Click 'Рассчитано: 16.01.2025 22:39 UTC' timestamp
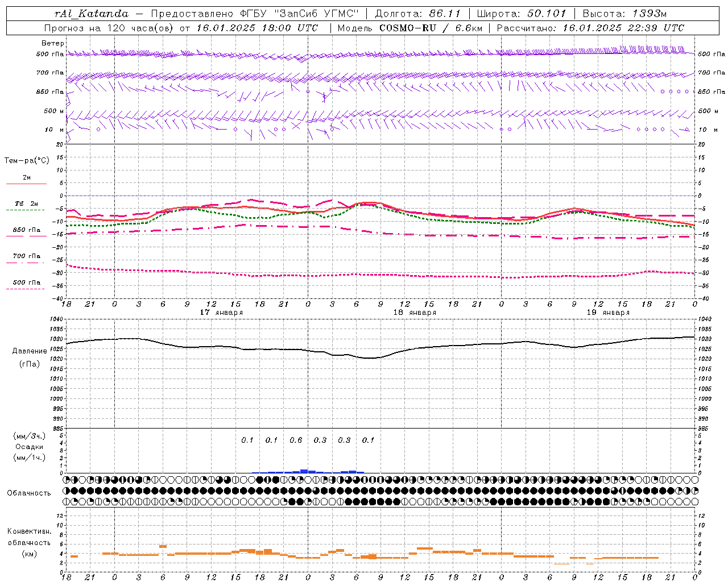Screen dimensions: 728x582 pos(590,28)
